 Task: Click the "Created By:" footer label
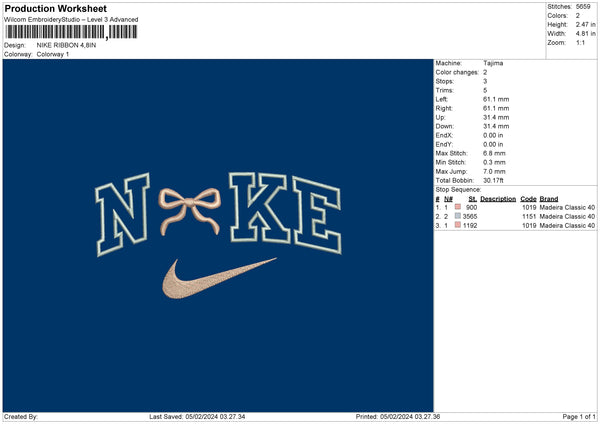click(21, 417)
